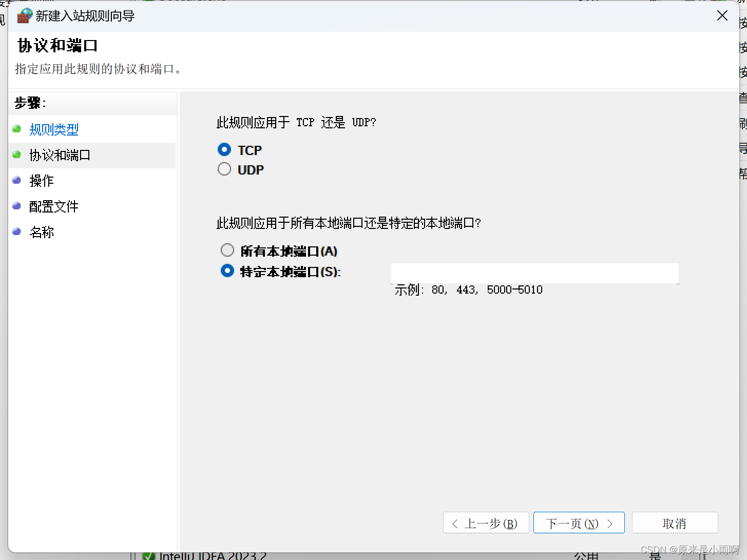Click the green dot beside 规则类型 step

[x=16, y=129]
